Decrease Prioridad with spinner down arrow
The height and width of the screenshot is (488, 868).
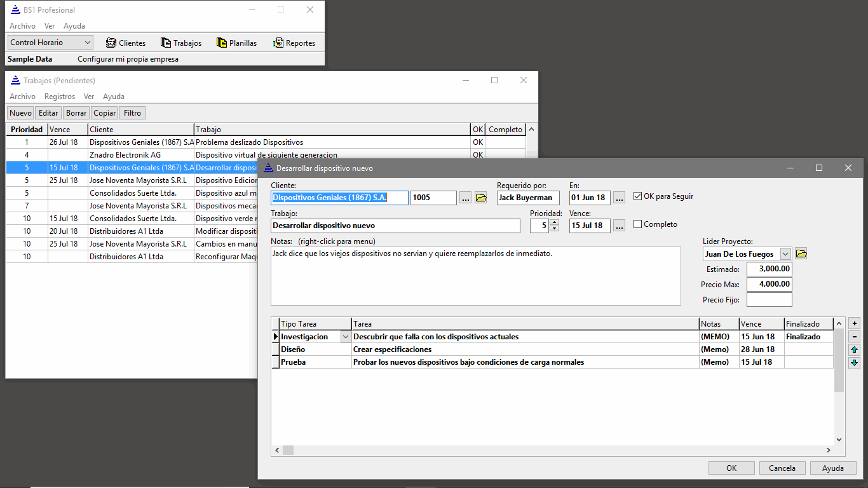554,228
